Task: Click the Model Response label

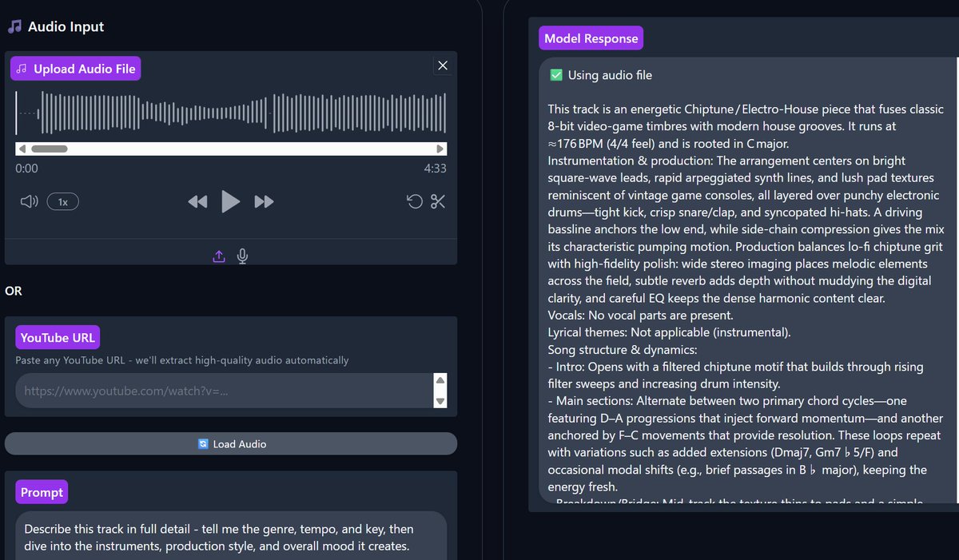Action: point(591,38)
